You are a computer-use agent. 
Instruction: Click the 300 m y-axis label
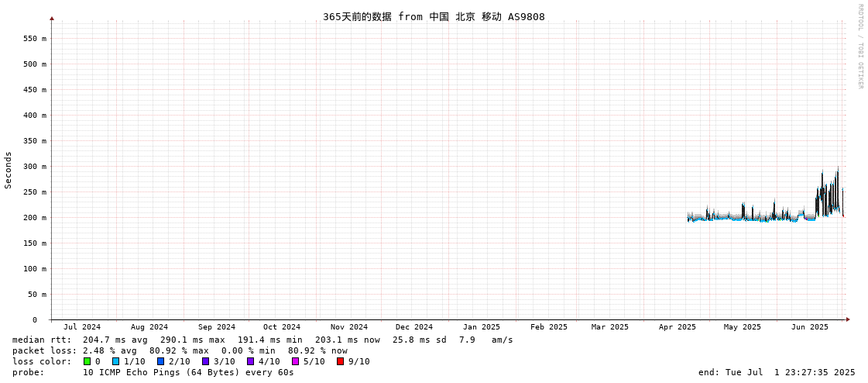point(35,166)
